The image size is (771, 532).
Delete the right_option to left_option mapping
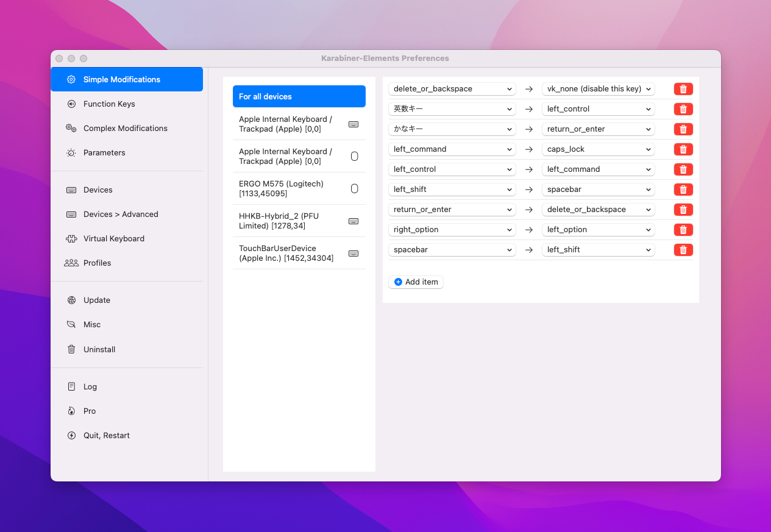point(683,230)
